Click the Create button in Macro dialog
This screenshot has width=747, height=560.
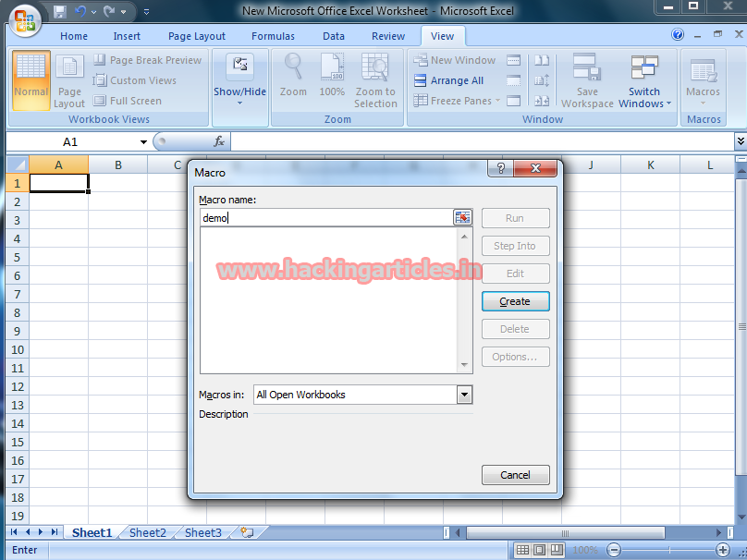point(516,301)
